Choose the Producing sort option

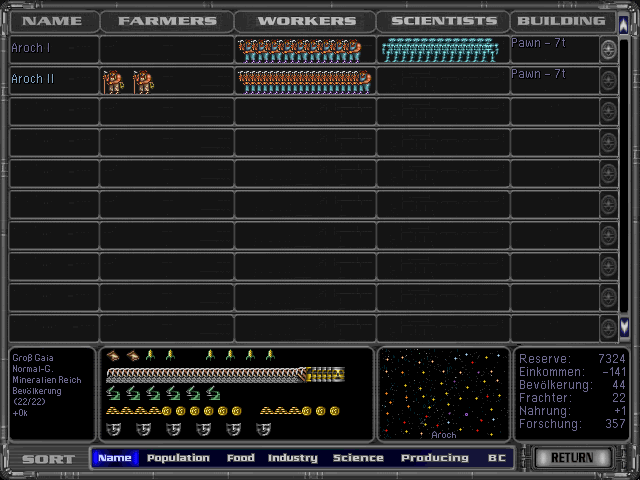point(434,458)
